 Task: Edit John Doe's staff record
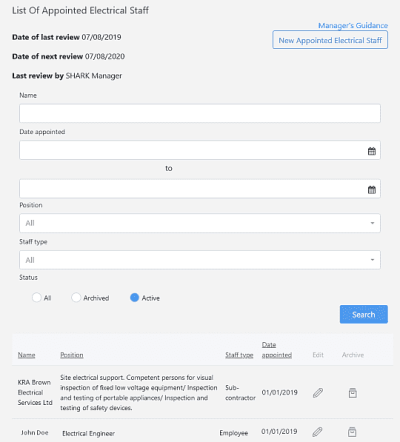(x=317, y=432)
